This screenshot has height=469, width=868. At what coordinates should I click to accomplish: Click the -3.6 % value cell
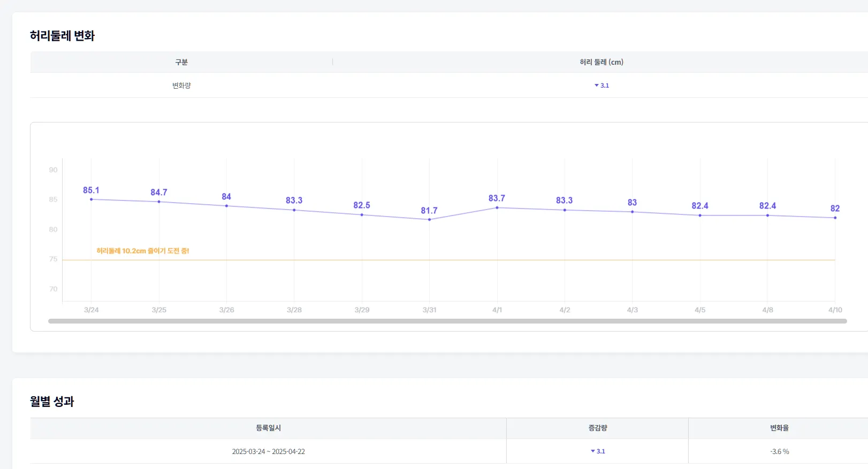[779, 451]
